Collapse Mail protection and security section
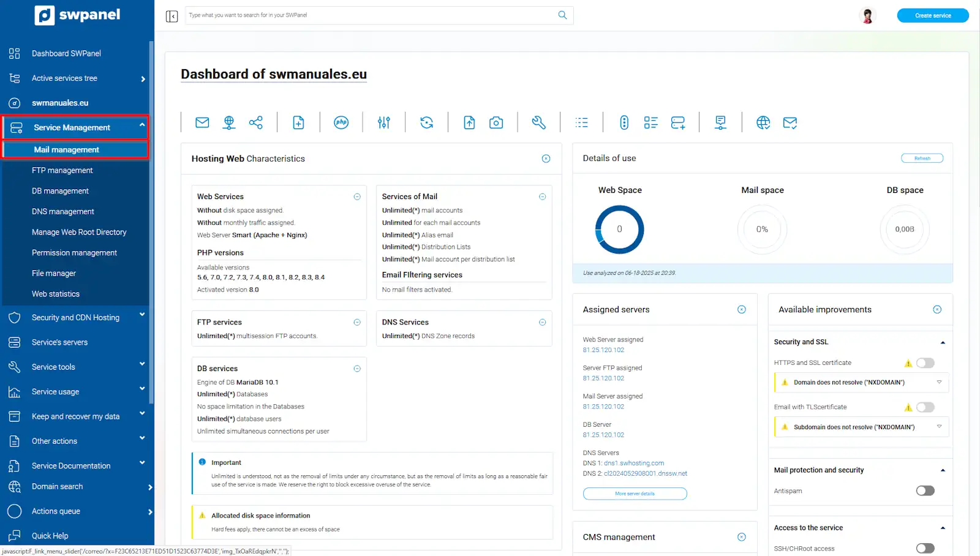 [943, 470]
